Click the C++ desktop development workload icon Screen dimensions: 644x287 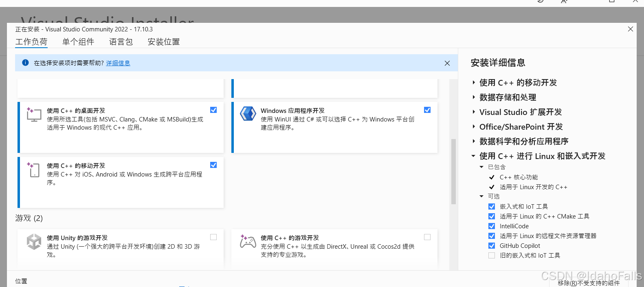coord(34,115)
